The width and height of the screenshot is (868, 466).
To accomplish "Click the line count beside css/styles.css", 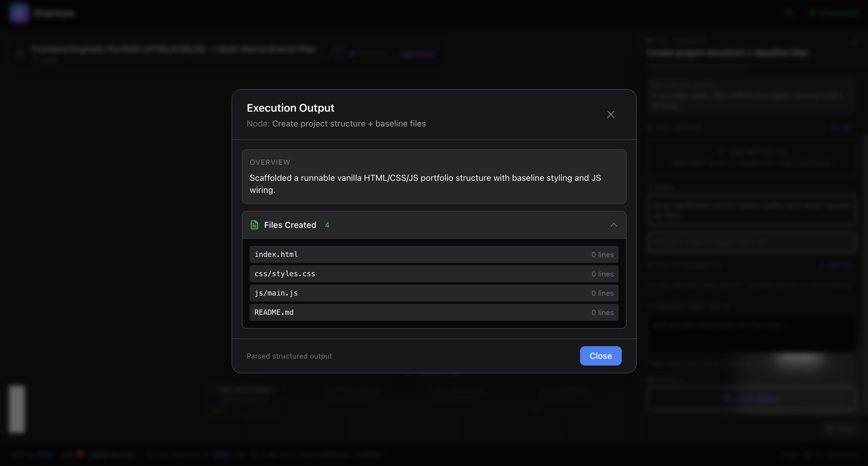I will [602, 274].
